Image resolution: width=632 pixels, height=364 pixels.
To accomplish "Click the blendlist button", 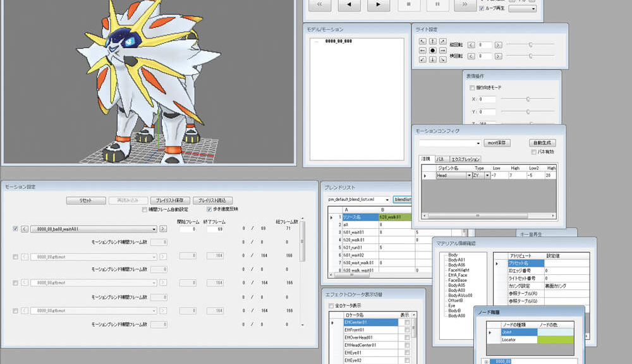I will click(x=402, y=200).
